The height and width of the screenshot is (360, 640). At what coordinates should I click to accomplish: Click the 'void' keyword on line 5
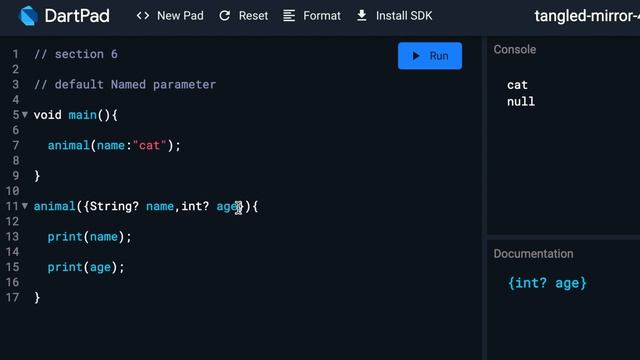(48, 115)
